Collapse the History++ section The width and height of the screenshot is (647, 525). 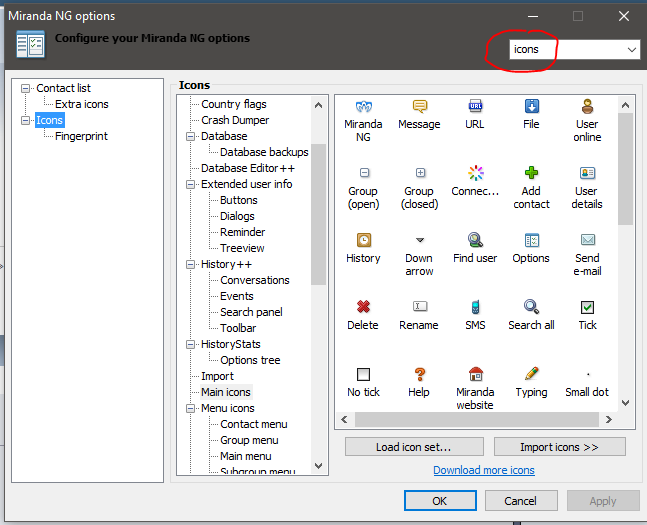190,265
